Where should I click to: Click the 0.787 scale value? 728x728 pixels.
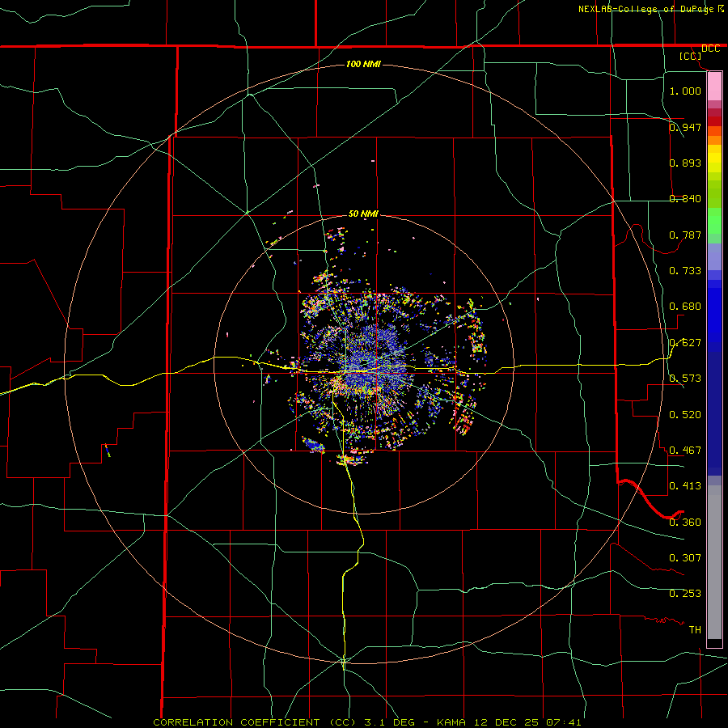pyautogui.click(x=685, y=235)
